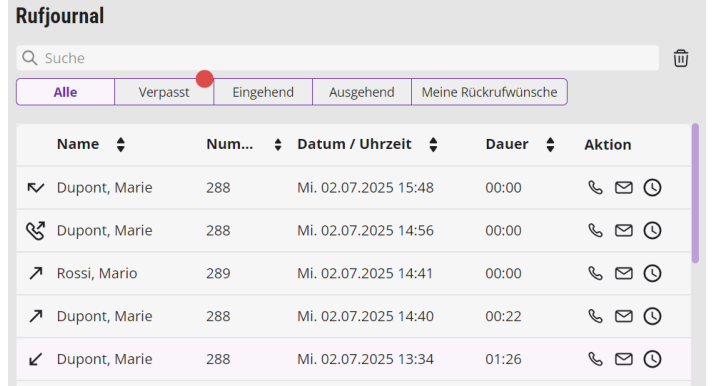Image resolution: width=717 pixels, height=386 pixels.
Task: Sort by Num... column arrows
Action: pyautogui.click(x=278, y=145)
